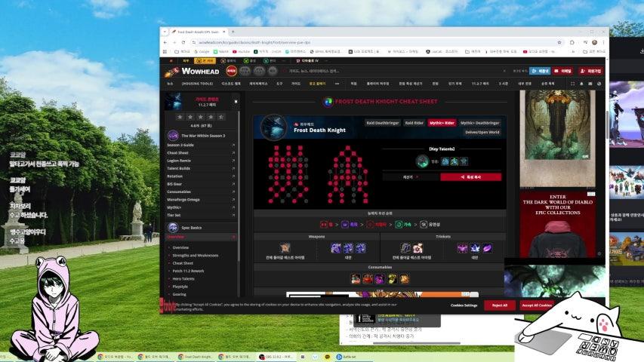This screenshot has height=362, width=644.
Task: Click the fourth consumable icon
Action: pyautogui.click(x=393, y=279)
